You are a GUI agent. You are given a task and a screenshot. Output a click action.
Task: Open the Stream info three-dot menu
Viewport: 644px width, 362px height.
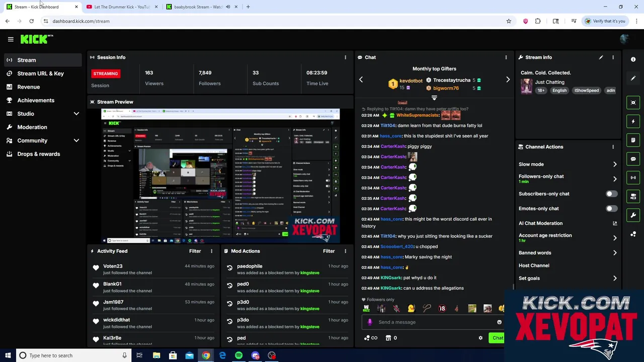click(x=613, y=57)
